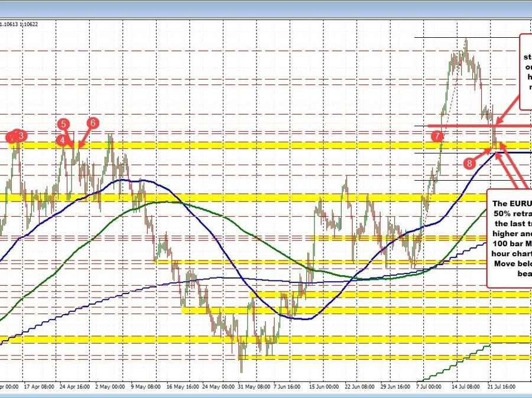Click the thick red horizontal line near marker 7
Viewport: 532px width, 398px height.
461,126
